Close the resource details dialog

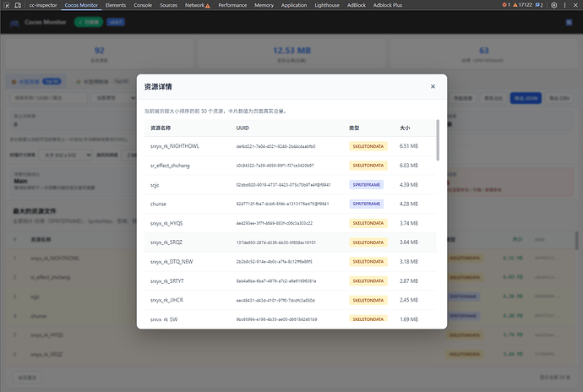[433, 86]
